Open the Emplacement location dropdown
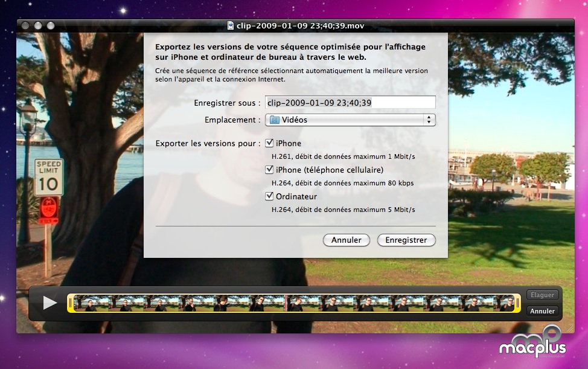The height and width of the screenshot is (369, 588). click(350, 120)
